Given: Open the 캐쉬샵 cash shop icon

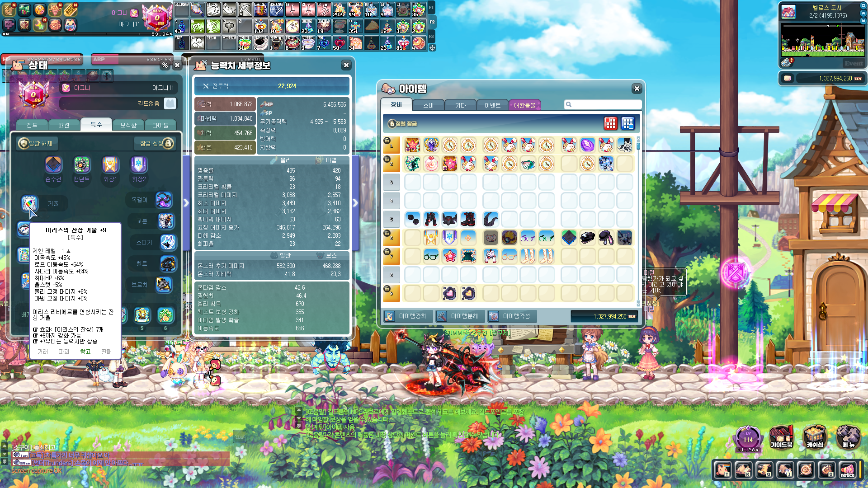Looking at the screenshot, I should (x=815, y=436).
